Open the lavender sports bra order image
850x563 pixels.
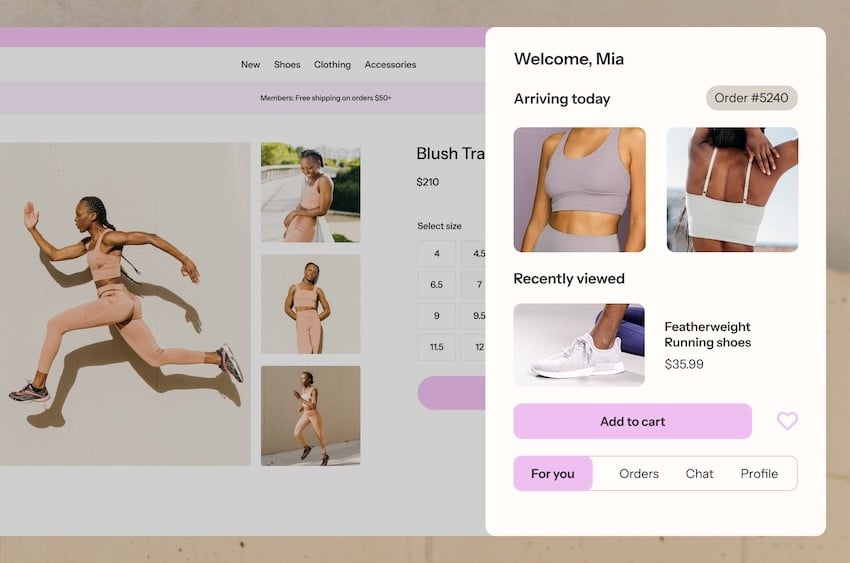[579, 189]
